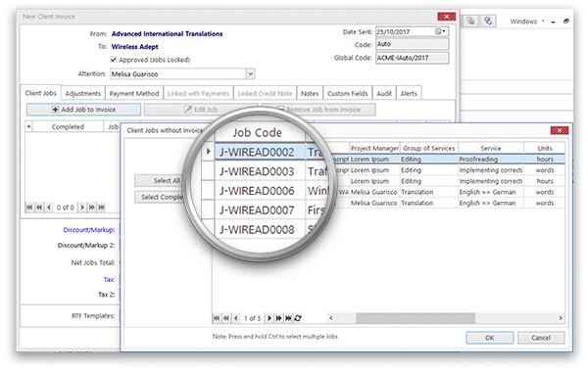Screen dimensions: 588x373
Task: Jump forward a page in Client Jobs dialog pager
Action: coord(278,318)
